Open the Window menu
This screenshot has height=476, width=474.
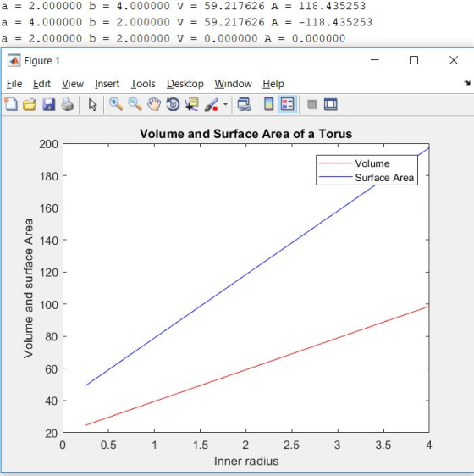[x=233, y=84]
